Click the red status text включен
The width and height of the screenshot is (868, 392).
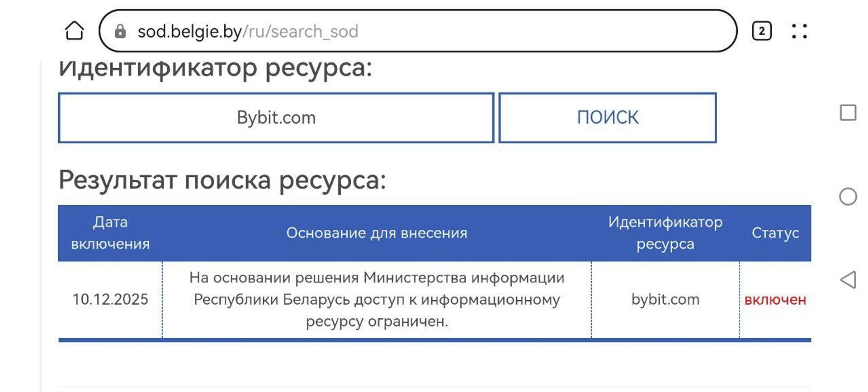point(776,299)
